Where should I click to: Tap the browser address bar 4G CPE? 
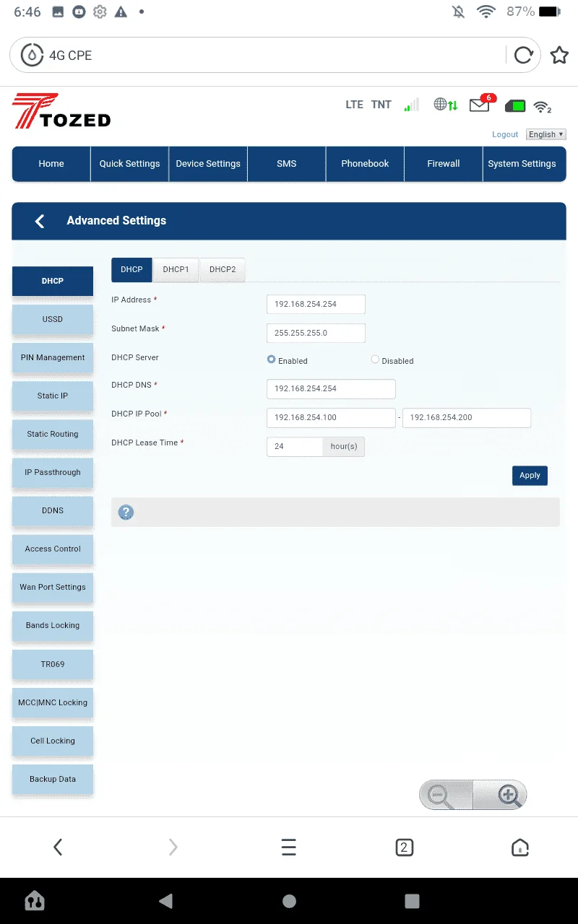[275, 56]
